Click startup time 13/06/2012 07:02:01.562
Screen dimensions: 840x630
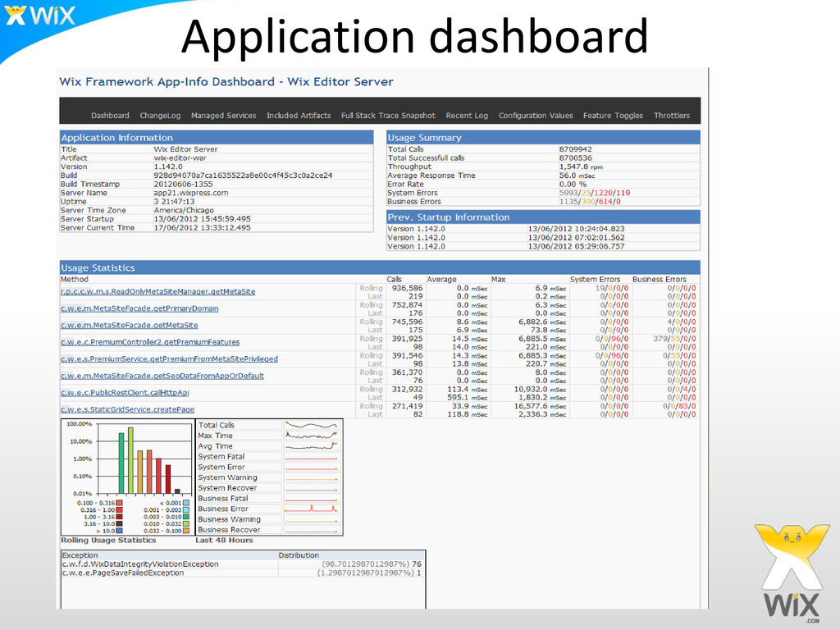576,238
